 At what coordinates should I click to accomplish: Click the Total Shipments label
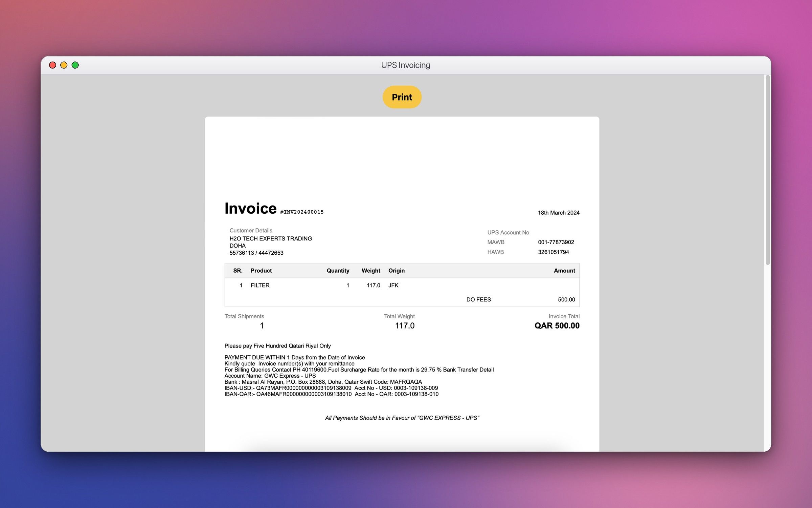click(x=244, y=316)
